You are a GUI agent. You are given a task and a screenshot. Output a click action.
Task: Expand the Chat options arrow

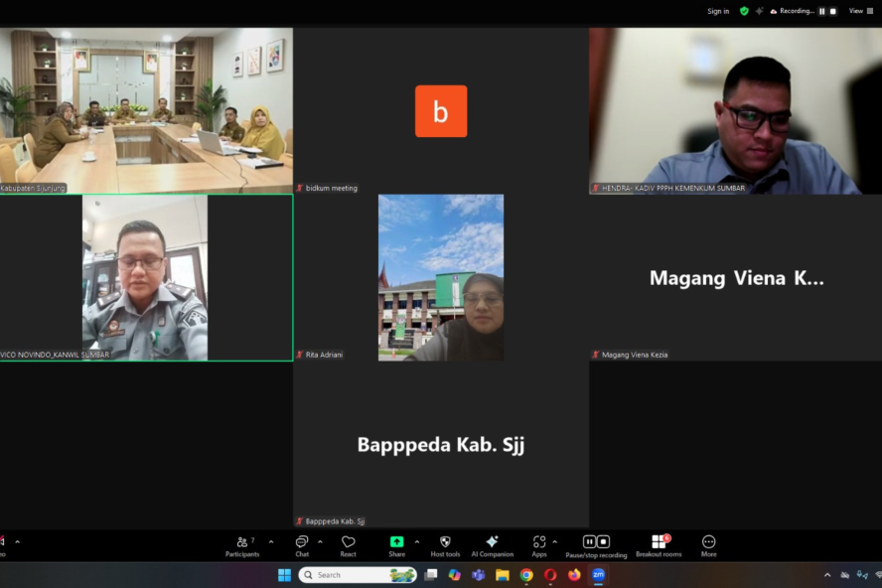click(320, 542)
